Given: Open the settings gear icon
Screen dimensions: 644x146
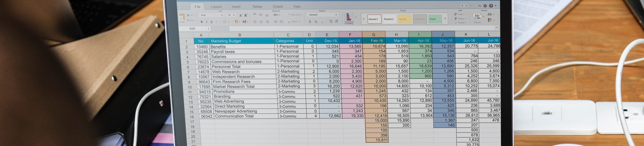Looking at the screenshot, I should pyautogui.click(x=485, y=6).
